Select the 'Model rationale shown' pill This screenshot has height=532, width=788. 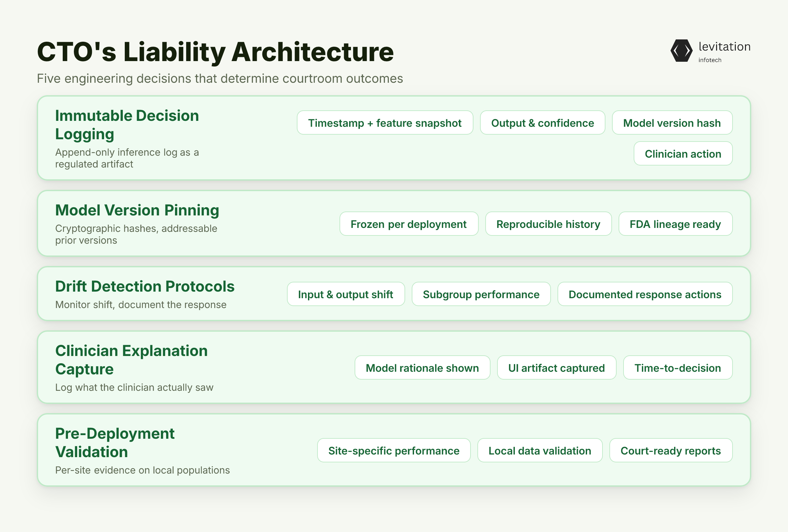pyautogui.click(x=422, y=367)
